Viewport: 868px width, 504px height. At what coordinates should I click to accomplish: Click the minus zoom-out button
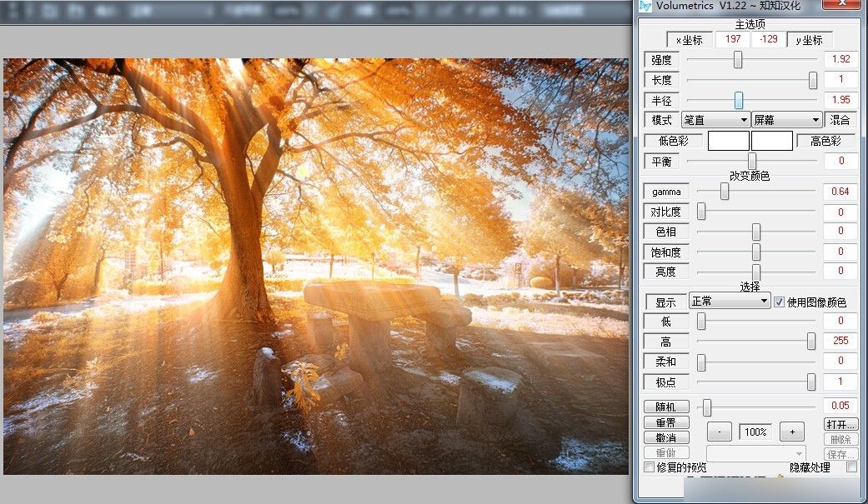(x=719, y=432)
